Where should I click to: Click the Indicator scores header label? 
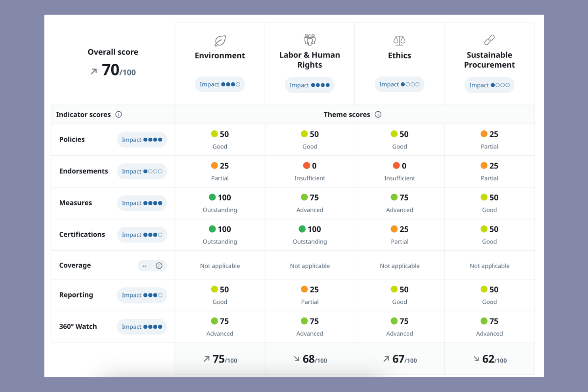point(83,115)
